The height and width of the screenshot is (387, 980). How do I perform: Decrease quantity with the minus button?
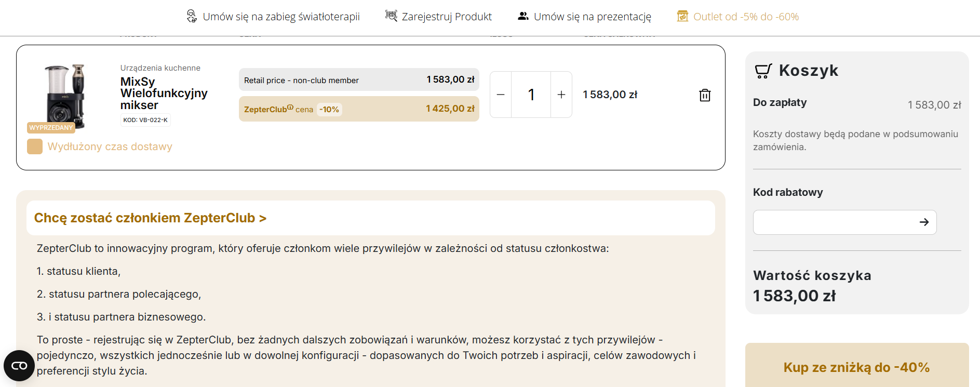500,95
